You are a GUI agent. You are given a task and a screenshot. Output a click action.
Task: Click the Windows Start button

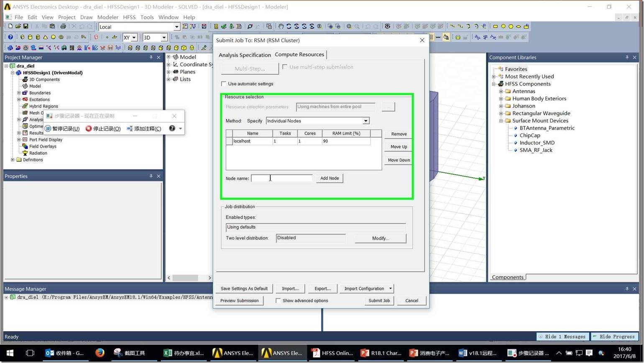[x=10, y=353]
